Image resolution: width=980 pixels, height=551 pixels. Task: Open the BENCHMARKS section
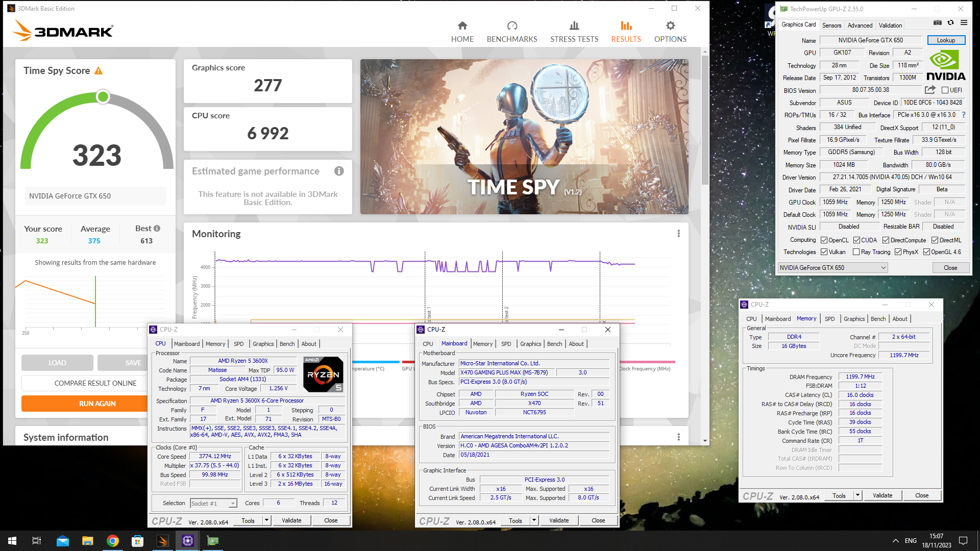pos(512,32)
